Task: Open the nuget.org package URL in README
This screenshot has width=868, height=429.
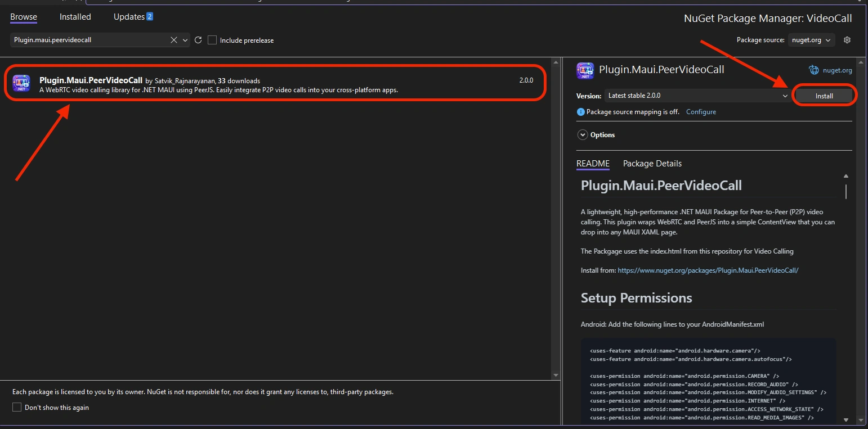Action: tap(708, 270)
